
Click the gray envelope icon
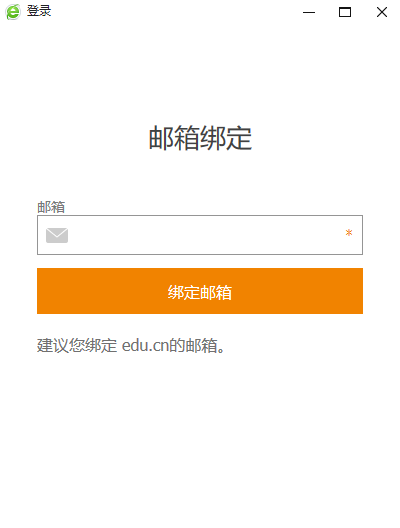point(57,235)
